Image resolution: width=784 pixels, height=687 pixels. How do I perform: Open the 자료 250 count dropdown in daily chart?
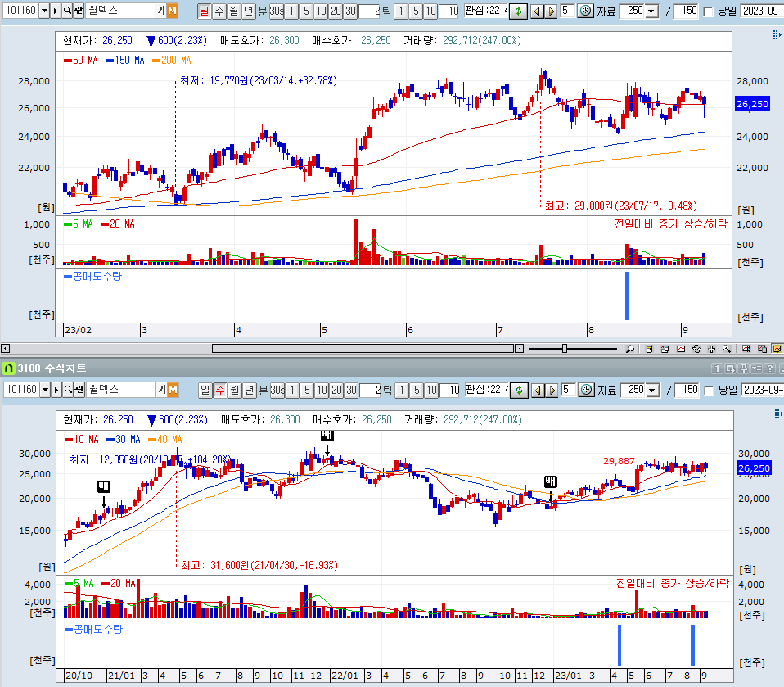click(651, 11)
